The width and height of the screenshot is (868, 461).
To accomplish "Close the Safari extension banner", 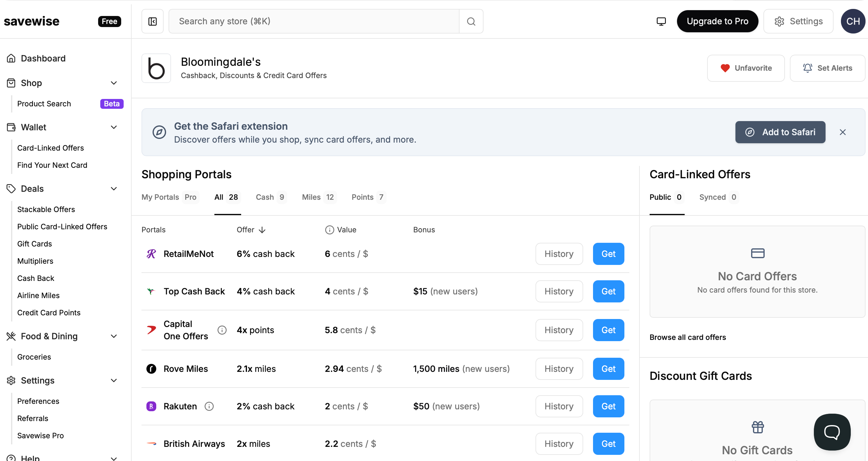I will (842, 132).
